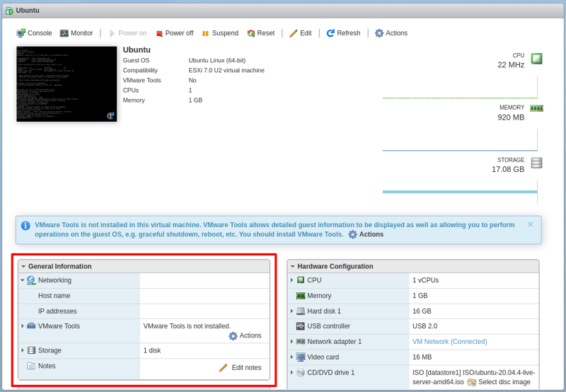Open Edit VM settings
Image resolution: width=566 pixels, height=392 pixels.
click(300, 33)
